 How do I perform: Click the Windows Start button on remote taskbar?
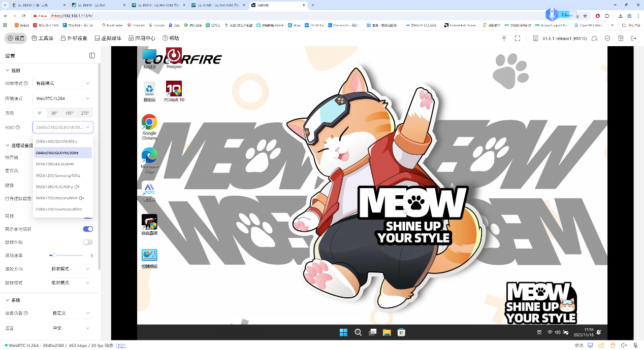point(343,332)
